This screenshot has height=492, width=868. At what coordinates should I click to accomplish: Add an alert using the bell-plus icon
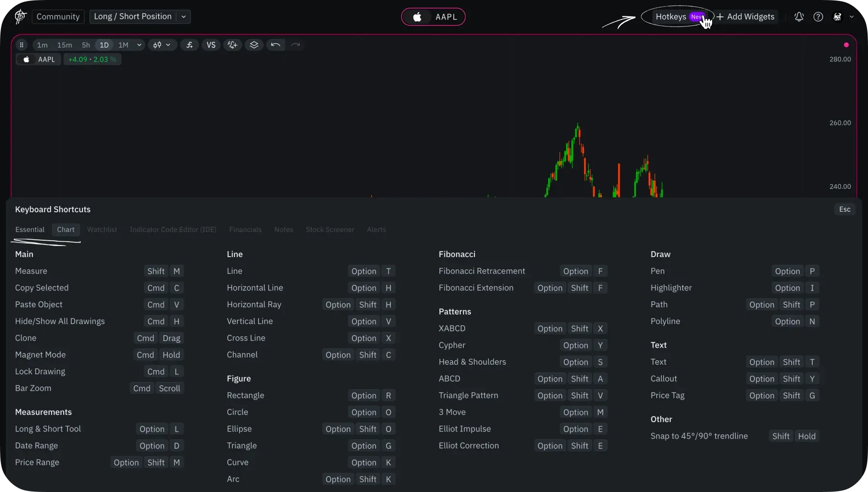pyautogui.click(x=232, y=45)
